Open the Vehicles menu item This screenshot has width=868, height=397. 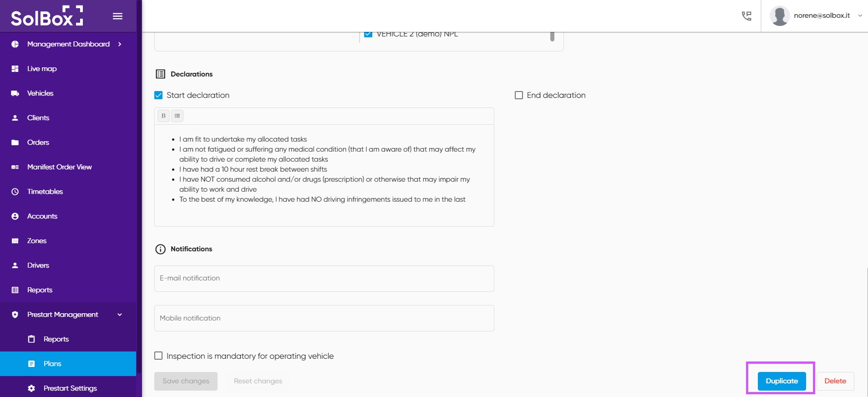point(68,93)
